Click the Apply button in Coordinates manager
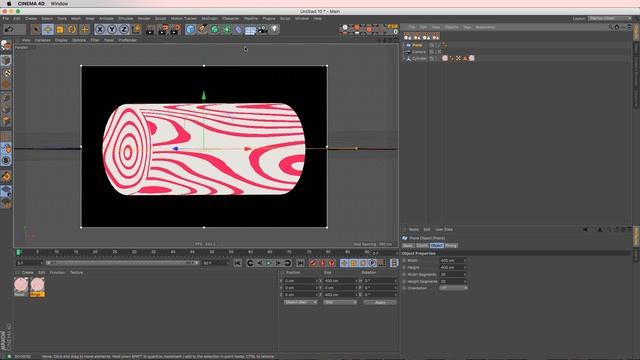Viewport: 640px width, 360px height. (x=380, y=302)
